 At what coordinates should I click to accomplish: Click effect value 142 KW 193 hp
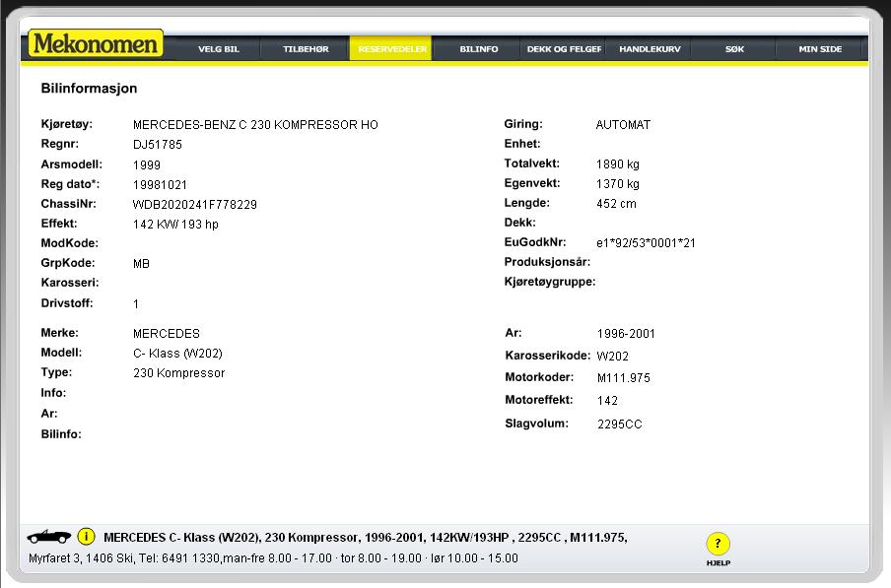pos(175,225)
